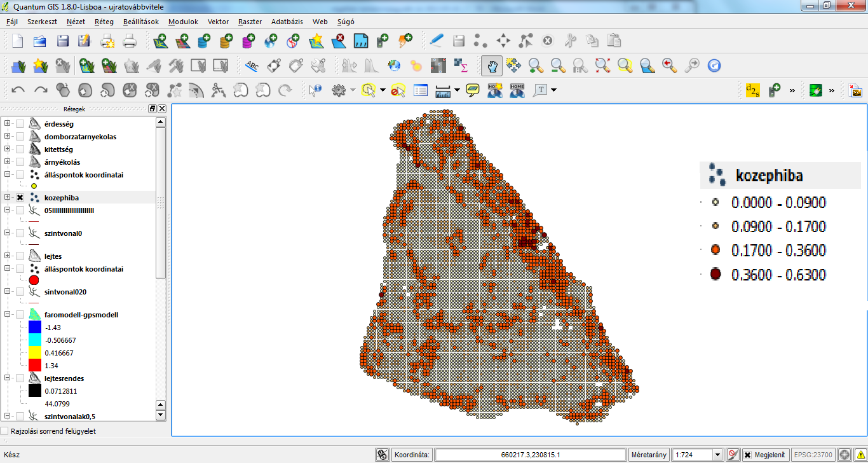Expand the érdesség layer tree node
The width and height of the screenshot is (868, 463).
click(7, 124)
